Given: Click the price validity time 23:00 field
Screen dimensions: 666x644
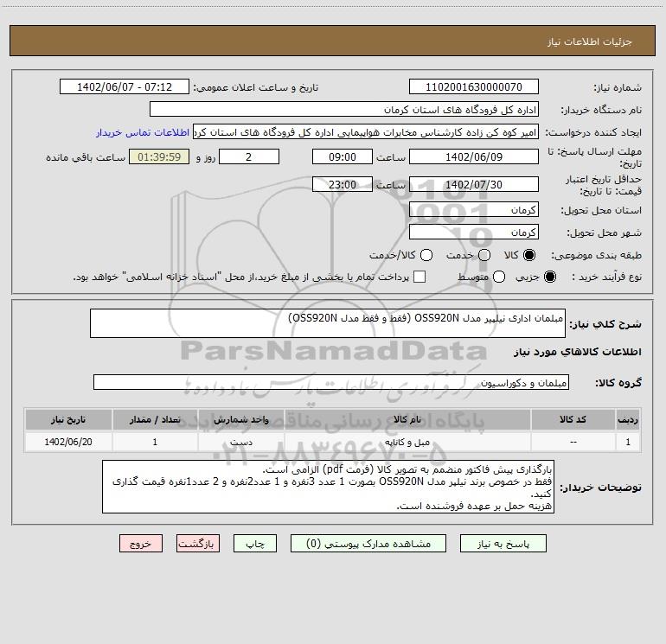Looking at the screenshot, I should click(343, 184).
